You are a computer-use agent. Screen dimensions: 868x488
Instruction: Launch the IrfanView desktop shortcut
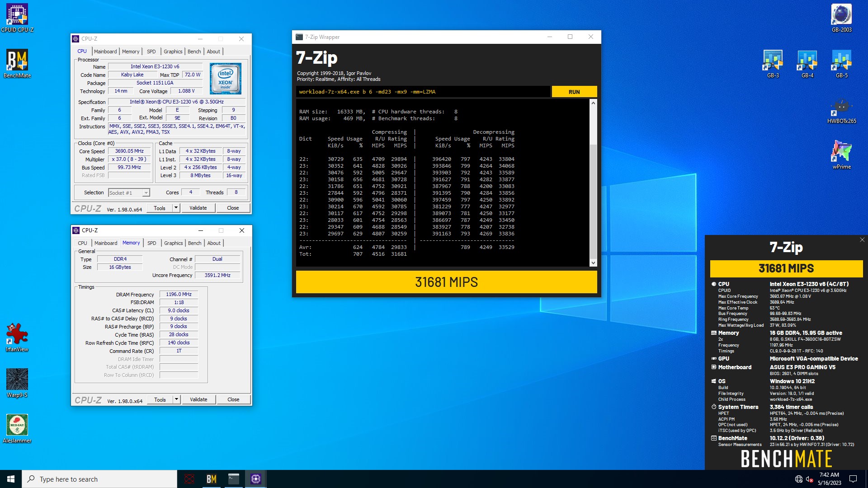[17, 338]
